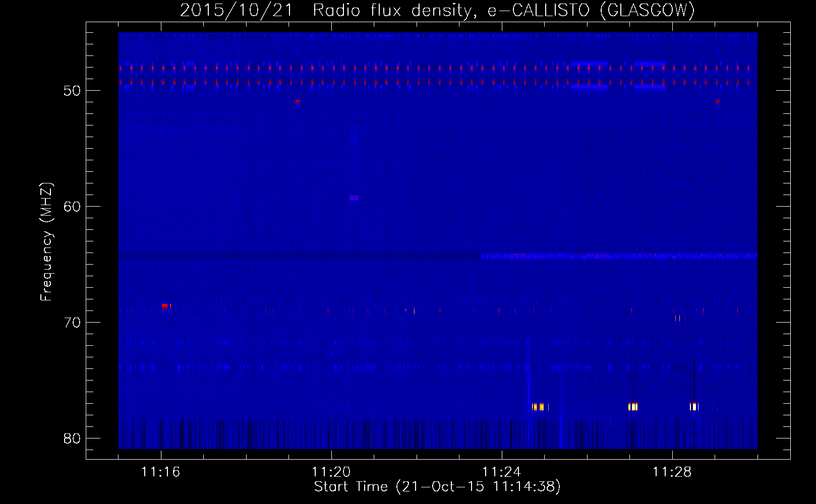Click the purple spot near 11:20:30 at 59 MHz
The height and width of the screenshot is (504, 816).
pyautogui.click(x=354, y=198)
